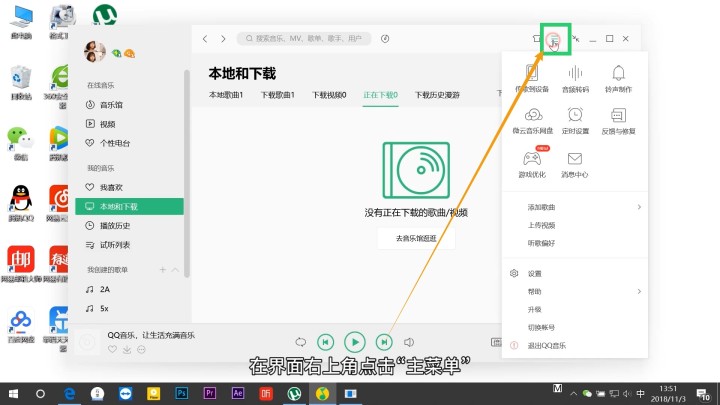720x405 pixels.
Task: Switch to 下载历史漫游 tab
Action: [x=437, y=95]
